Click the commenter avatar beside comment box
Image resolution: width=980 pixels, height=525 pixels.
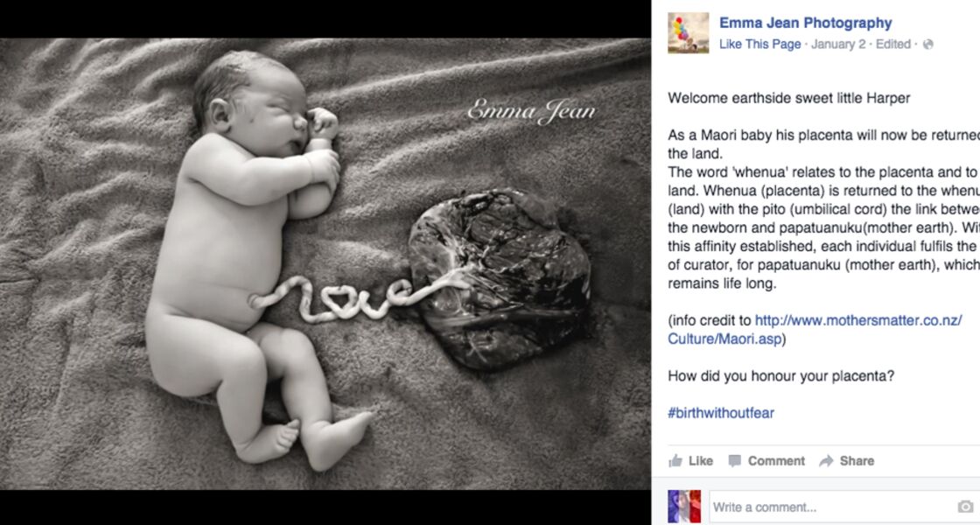click(684, 507)
